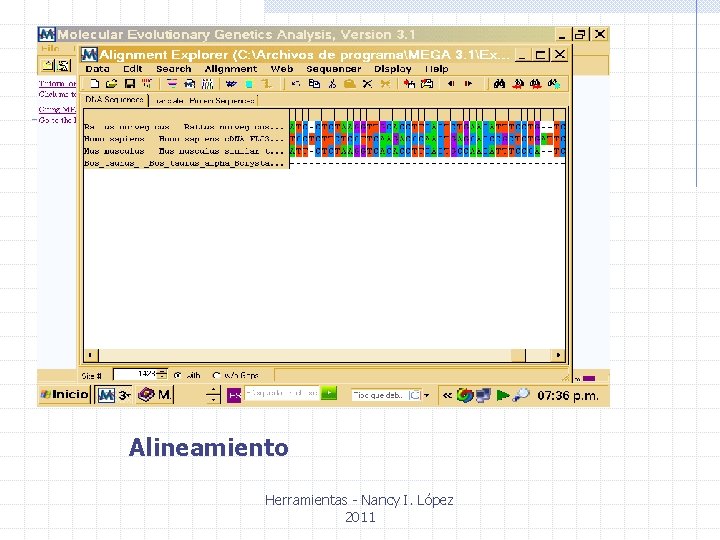
Task: Click the magnifier tray icon
Action: [521, 395]
